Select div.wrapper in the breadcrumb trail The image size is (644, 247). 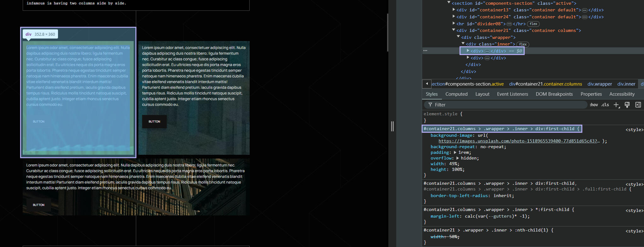click(x=599, y=84)
